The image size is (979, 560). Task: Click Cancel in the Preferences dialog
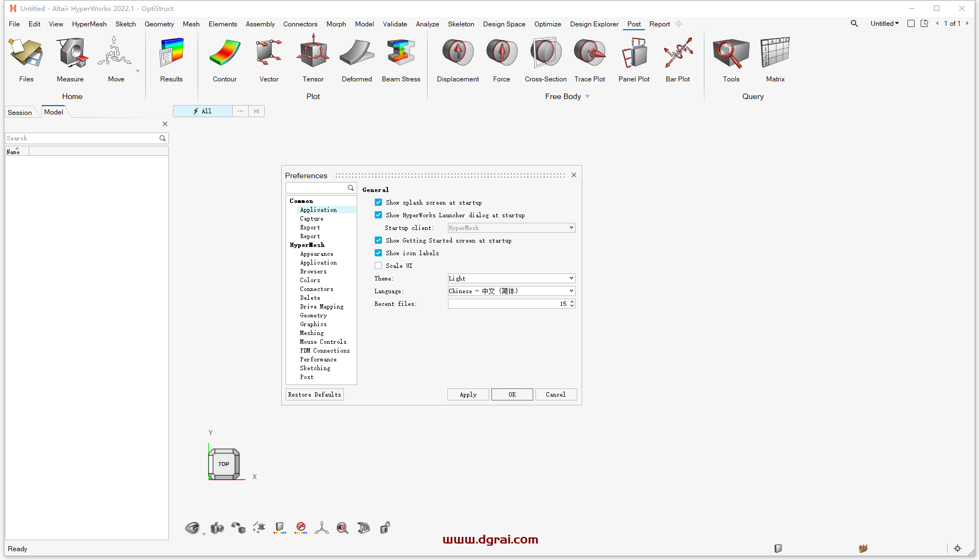[556, 394]
